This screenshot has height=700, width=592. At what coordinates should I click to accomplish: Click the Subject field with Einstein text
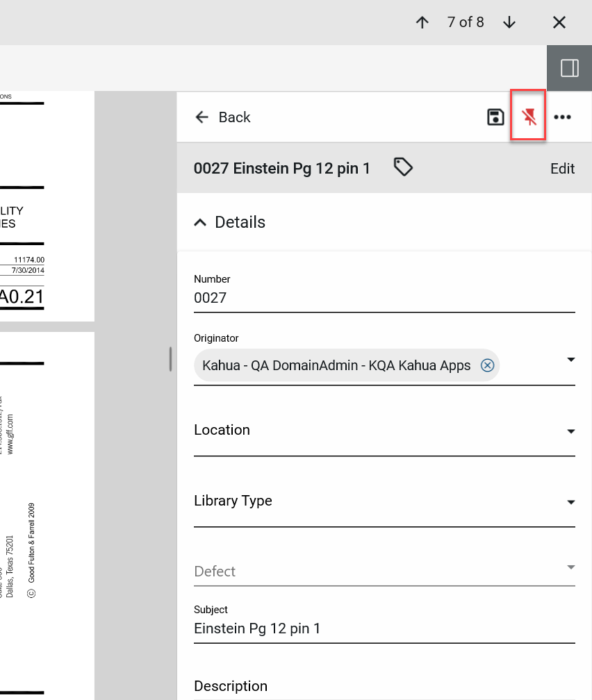(x=384, y=628)
